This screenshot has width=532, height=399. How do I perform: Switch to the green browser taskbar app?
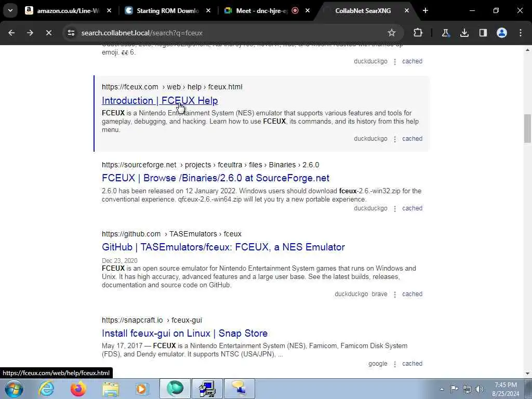pos(175,389)
